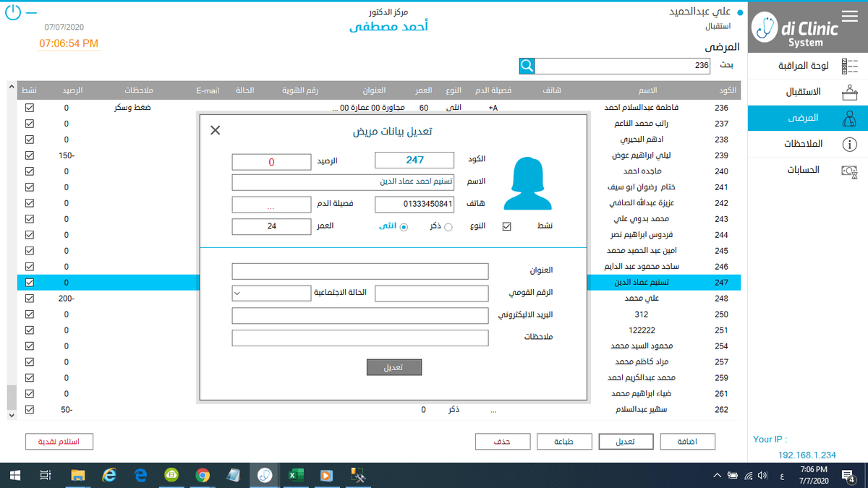Viewport: 868px width, 488px height.
Task: Toggle active checkbox for row 247
Action: pos(30,283)
